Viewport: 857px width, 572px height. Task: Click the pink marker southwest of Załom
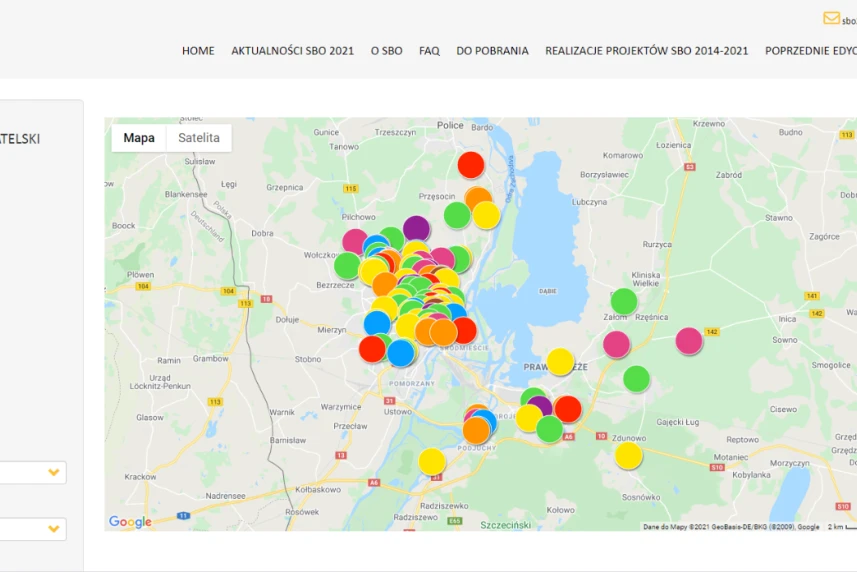617,345
